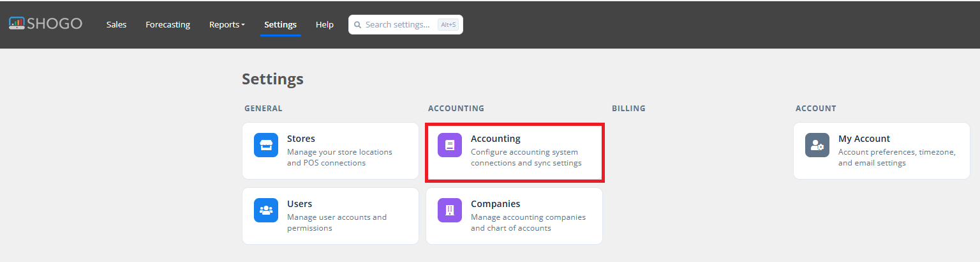Open the Stores settings title link

pos(301,139)
